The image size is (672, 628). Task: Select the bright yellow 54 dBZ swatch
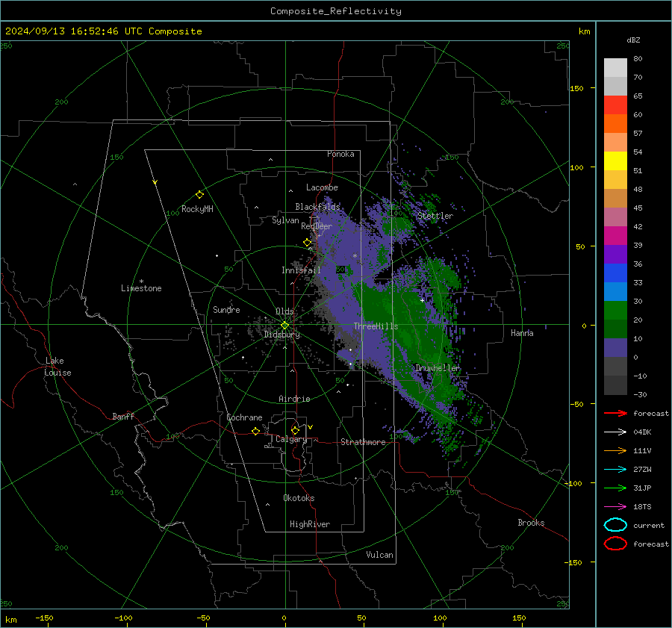click(x=615, y=161)
